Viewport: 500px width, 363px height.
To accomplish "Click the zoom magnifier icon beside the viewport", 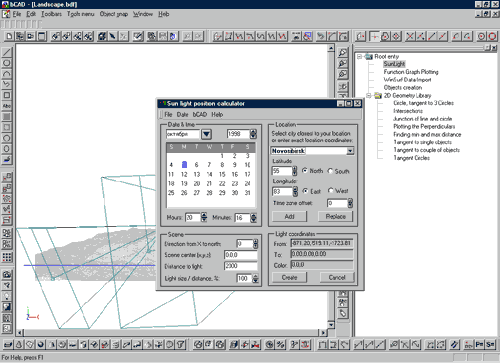I will tap(342, 53).
